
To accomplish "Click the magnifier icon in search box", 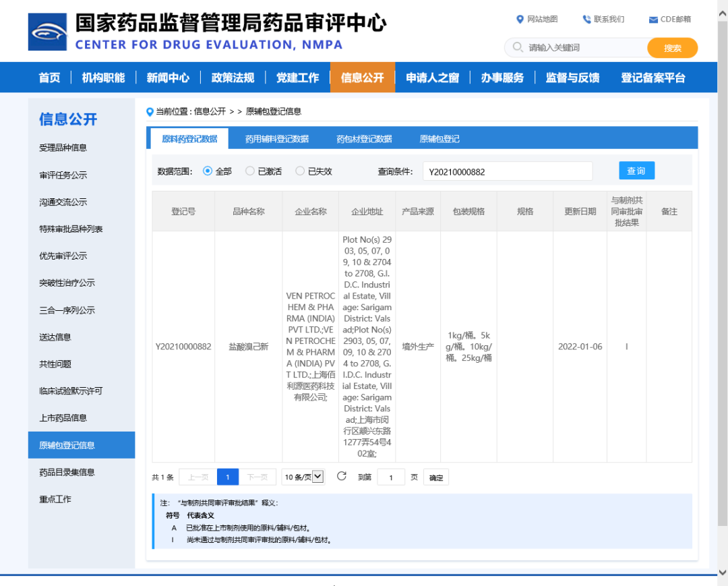I will point(518,48).
